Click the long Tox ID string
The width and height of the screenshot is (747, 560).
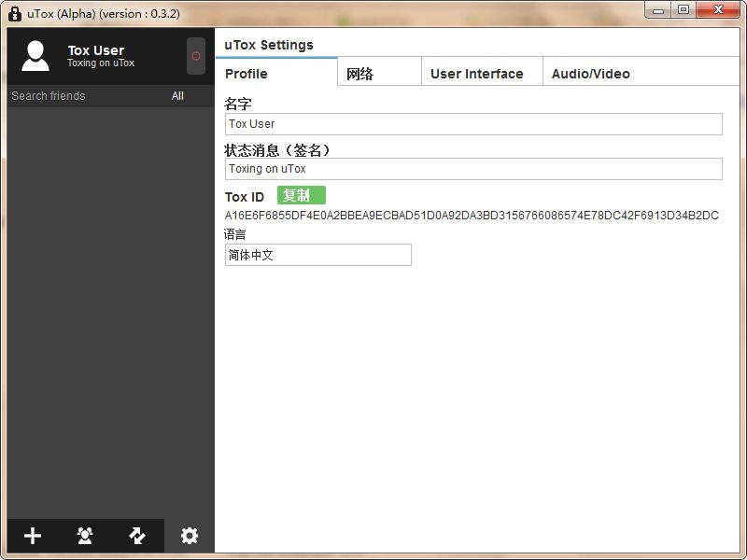pyautogui.click(x=472, y=216)
